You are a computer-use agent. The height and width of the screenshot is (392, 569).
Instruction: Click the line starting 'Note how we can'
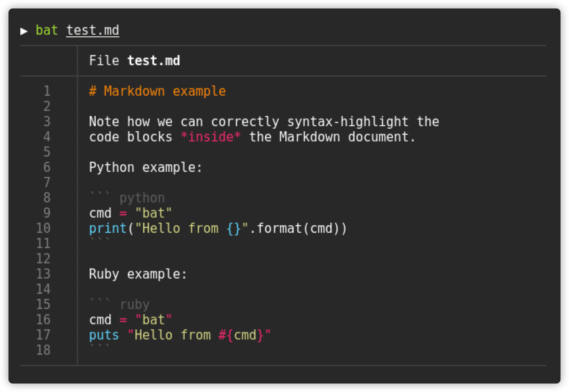264,121
